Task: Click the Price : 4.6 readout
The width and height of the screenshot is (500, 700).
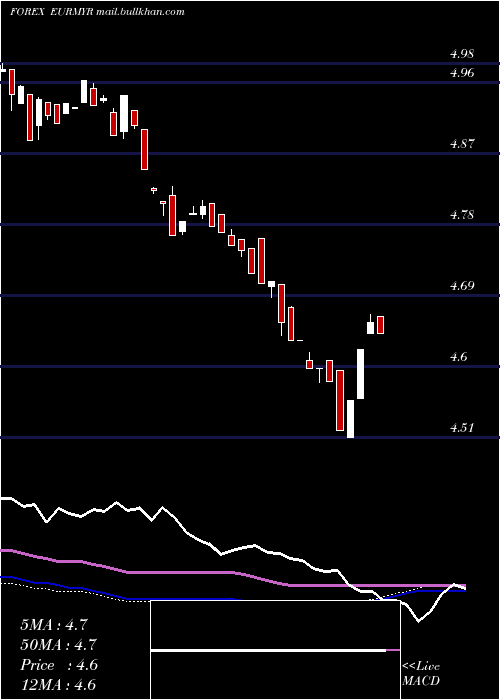Action: click(58, 665)
